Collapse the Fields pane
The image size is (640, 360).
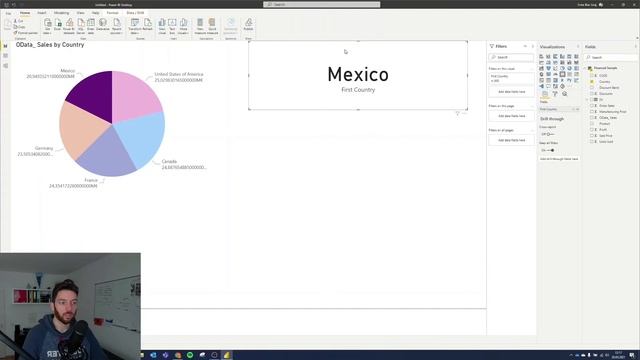point(636,47)
